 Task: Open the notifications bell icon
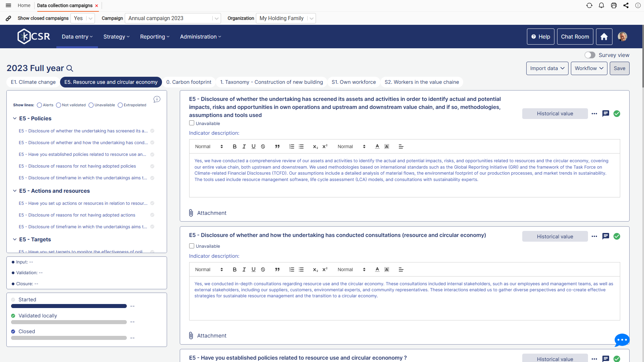point(601,5)
